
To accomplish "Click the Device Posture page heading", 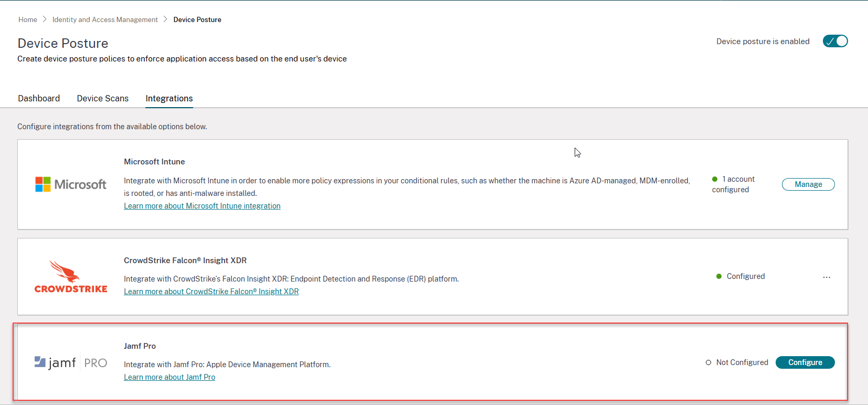I will point(63,43).
